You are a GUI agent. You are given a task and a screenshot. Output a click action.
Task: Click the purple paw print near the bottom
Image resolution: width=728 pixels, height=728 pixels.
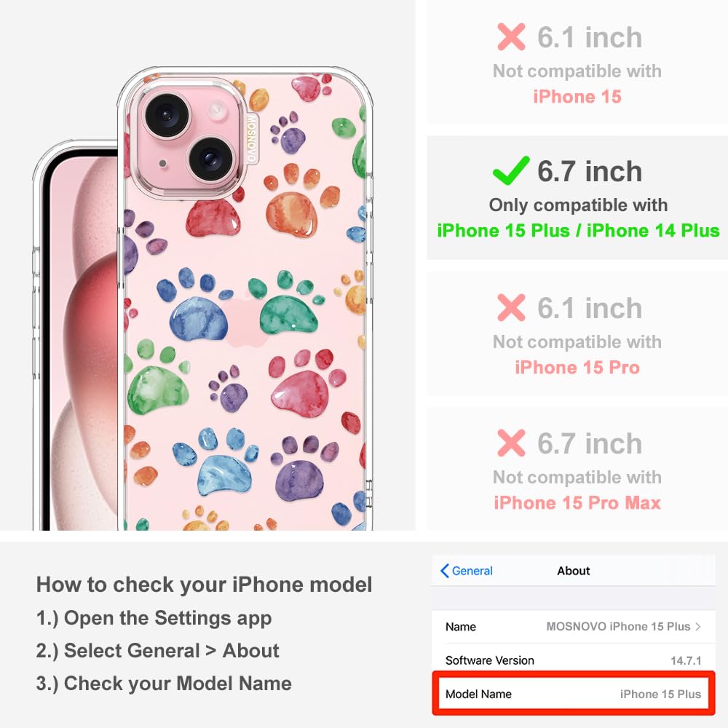click(302, 469)
